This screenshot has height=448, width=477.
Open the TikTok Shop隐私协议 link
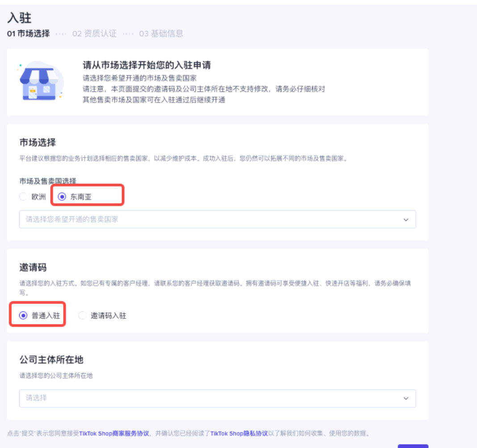pos(239,433)
